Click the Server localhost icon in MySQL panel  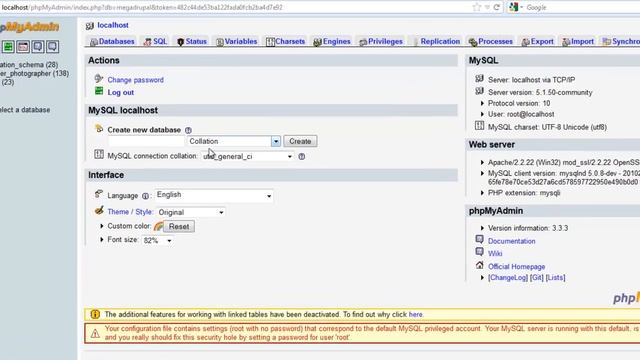480,78
